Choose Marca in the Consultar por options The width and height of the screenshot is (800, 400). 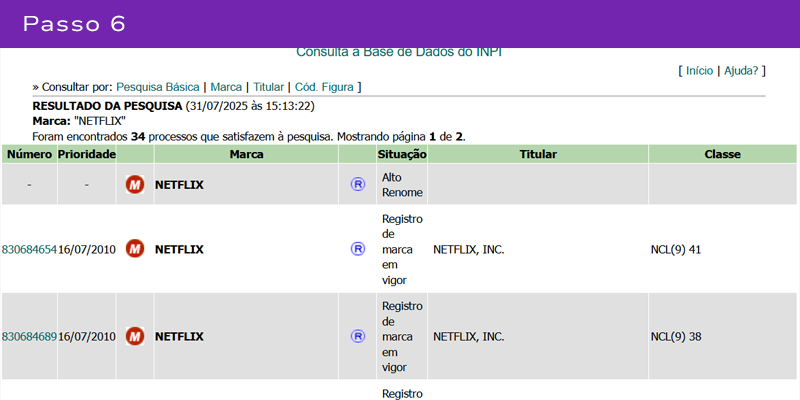226,87
